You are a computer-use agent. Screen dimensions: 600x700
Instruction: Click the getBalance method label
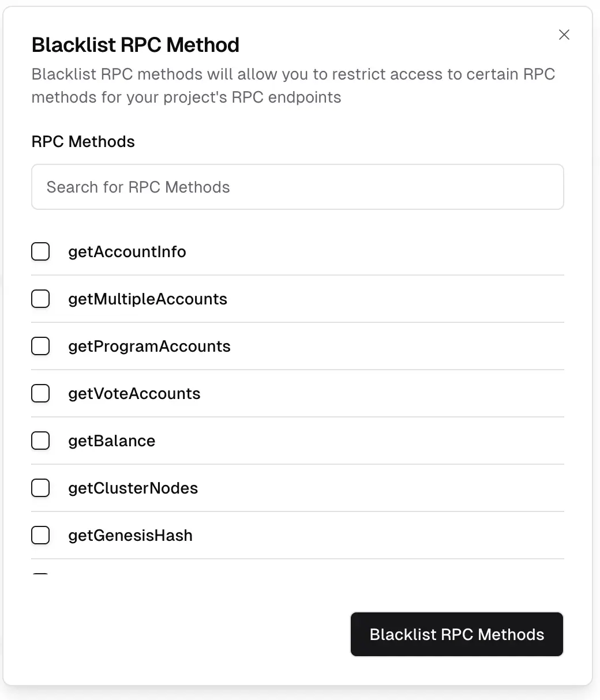coord(111,441)
